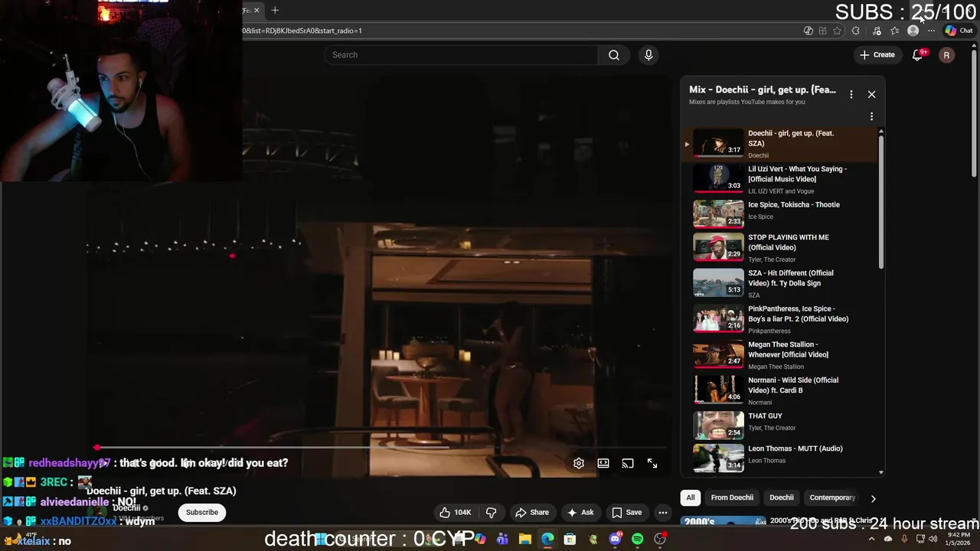The width and height of the screenshot is (980, 551).
Task: Click the THAT GUY video thumbnail
Action: click(x=718, y=425)
